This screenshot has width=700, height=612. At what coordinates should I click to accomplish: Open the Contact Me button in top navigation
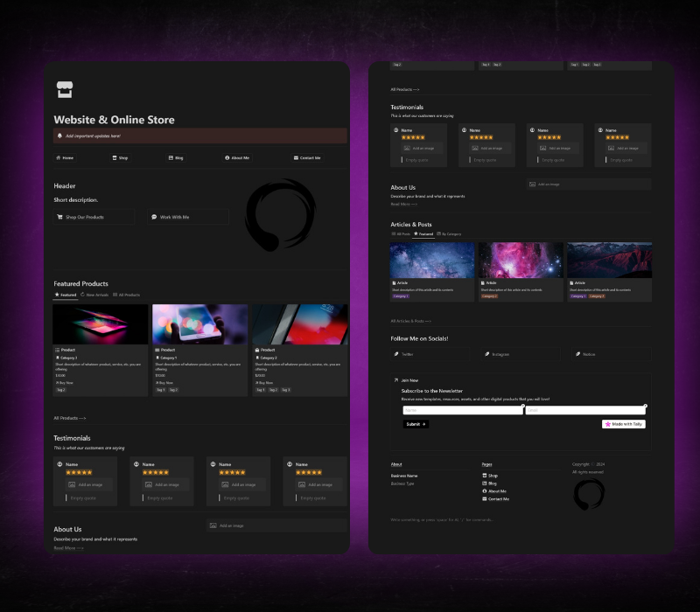(307, 157)
